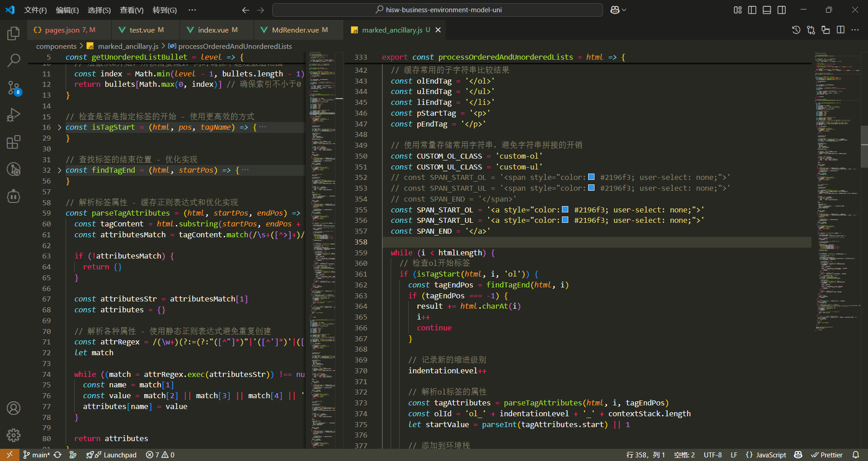Screen dimensions: 868x461
Task: Open Source Control view with 8 changes
Action: [14, 88]
